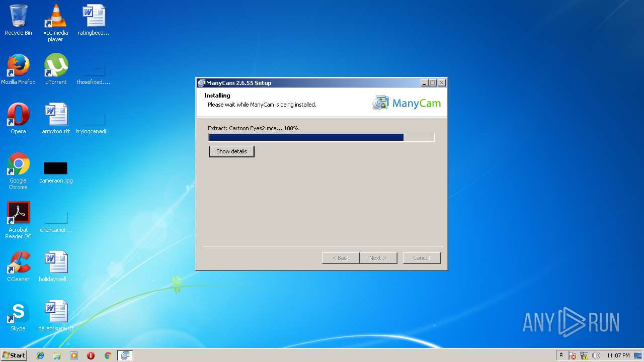Image resolution: width=644 pixels, height=362 pixels.
Task: Open the Opera browser shortcut
Action: click(18, 119)
